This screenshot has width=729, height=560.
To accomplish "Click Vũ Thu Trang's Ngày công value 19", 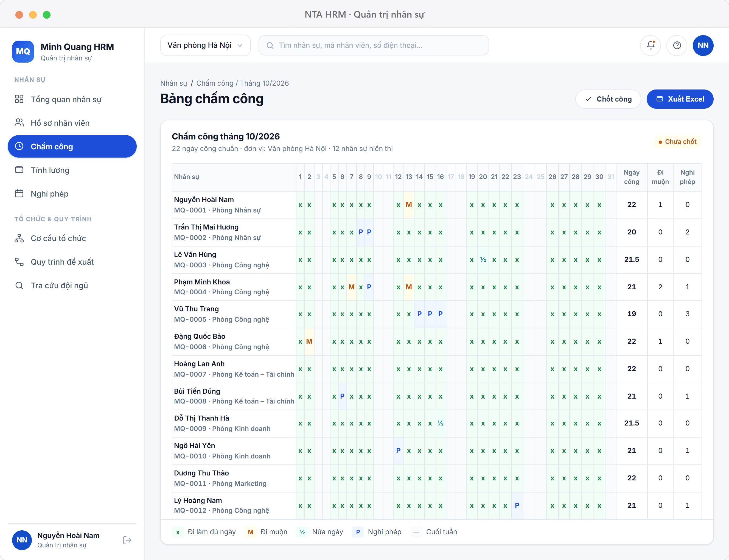I will tap(632, 314).
